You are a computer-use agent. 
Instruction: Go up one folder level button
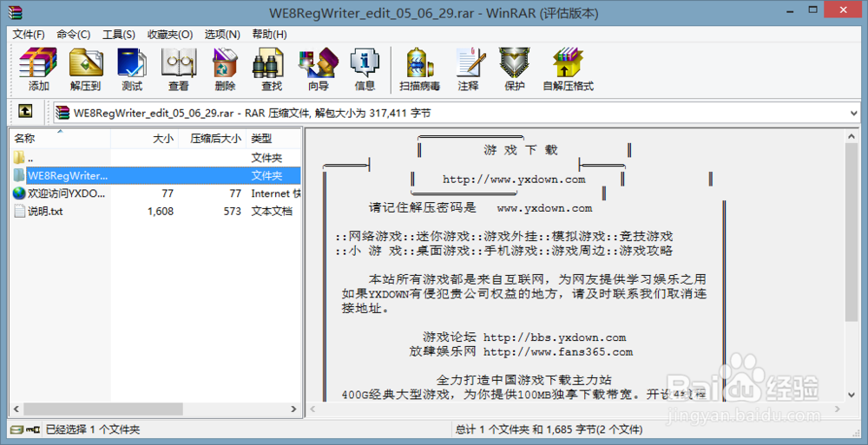click(25, 111)
